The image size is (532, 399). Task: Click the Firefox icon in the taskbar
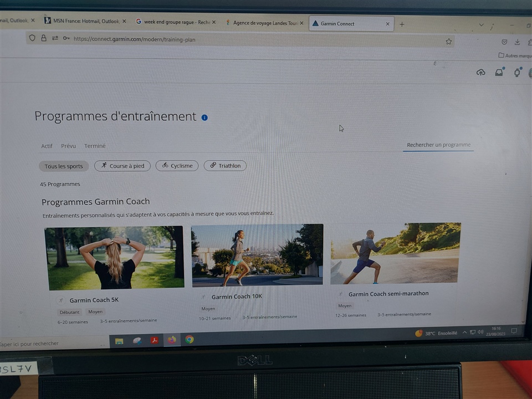tap(172, 340)
